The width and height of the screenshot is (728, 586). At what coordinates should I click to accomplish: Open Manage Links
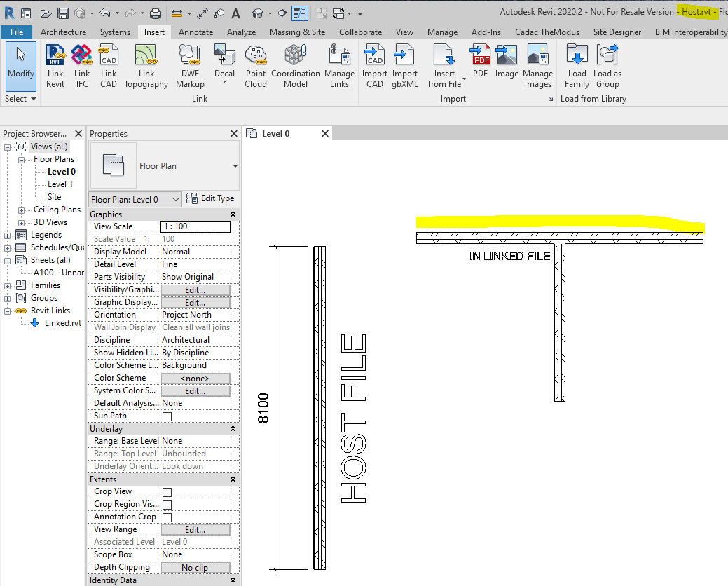coord(339,66)
